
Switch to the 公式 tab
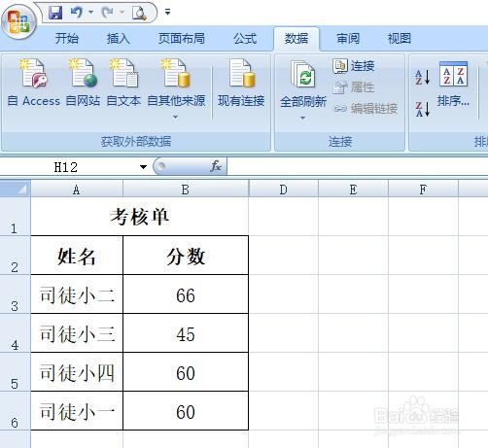[245, 39]
